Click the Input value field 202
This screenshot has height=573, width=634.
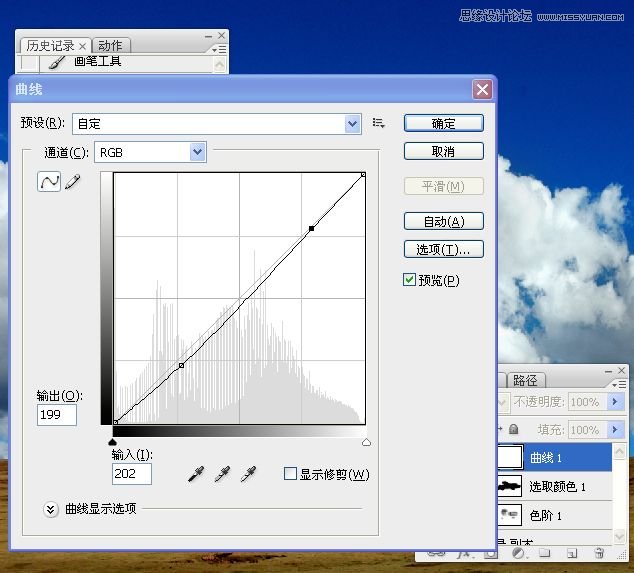click(131, 474)
